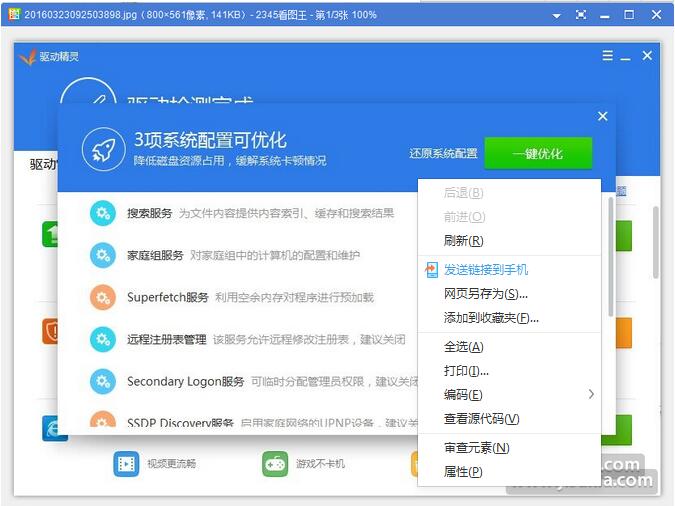
Task: Open the 驱动精灵 hamburger menu icon
Action: coord(607,56)
